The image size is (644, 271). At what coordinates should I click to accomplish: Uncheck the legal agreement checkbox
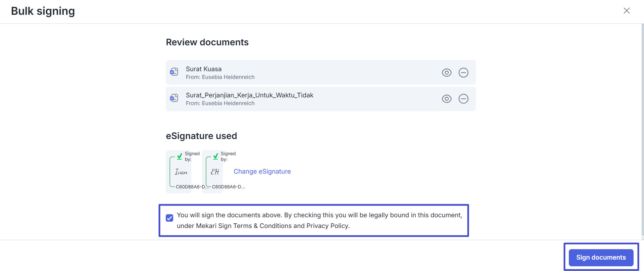tap(169, 218)
